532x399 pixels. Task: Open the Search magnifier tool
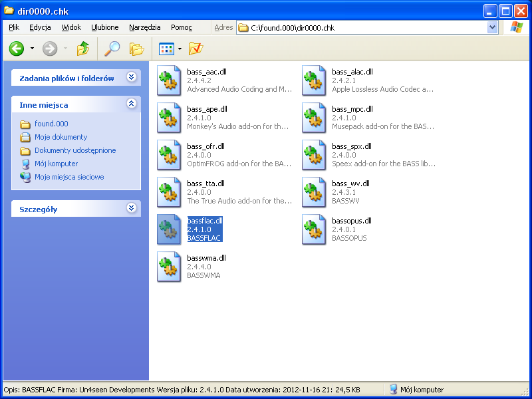tap(112, 49)
